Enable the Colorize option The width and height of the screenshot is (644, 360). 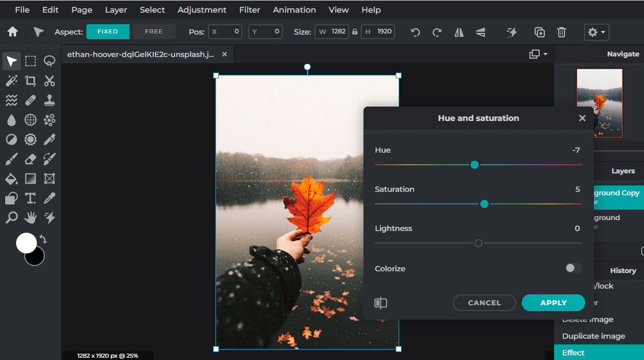point(573,268)
